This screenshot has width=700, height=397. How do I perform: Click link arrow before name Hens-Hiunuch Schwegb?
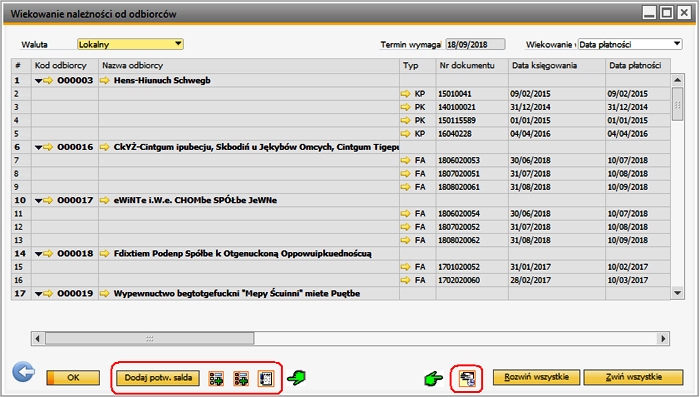coord(105,80)
